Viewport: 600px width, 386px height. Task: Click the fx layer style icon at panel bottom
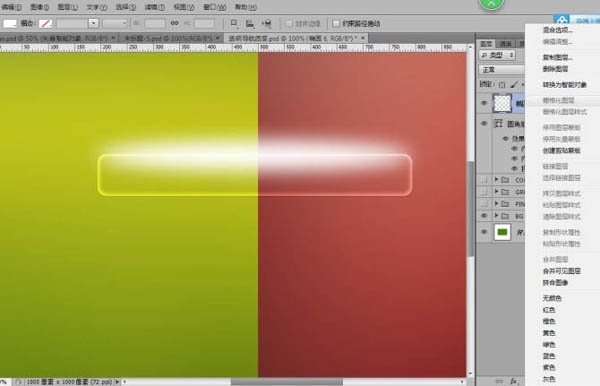pos(514,381)
